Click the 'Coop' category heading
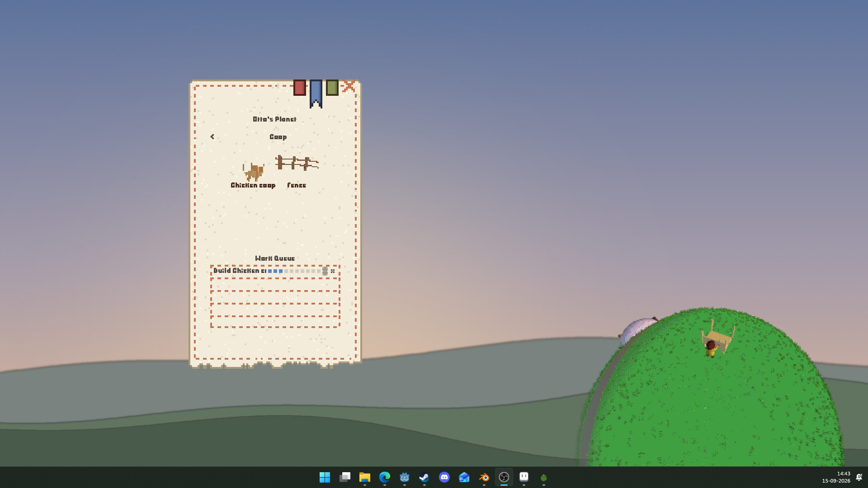The height and width of the screenshot is (488, 868). coord(278,137)
